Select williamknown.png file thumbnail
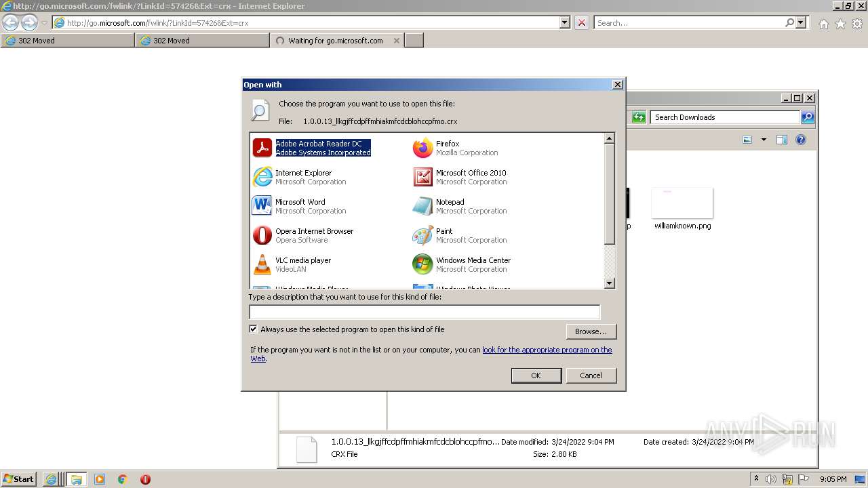Screen dimensions: 868x488 [x=682, y=203]
